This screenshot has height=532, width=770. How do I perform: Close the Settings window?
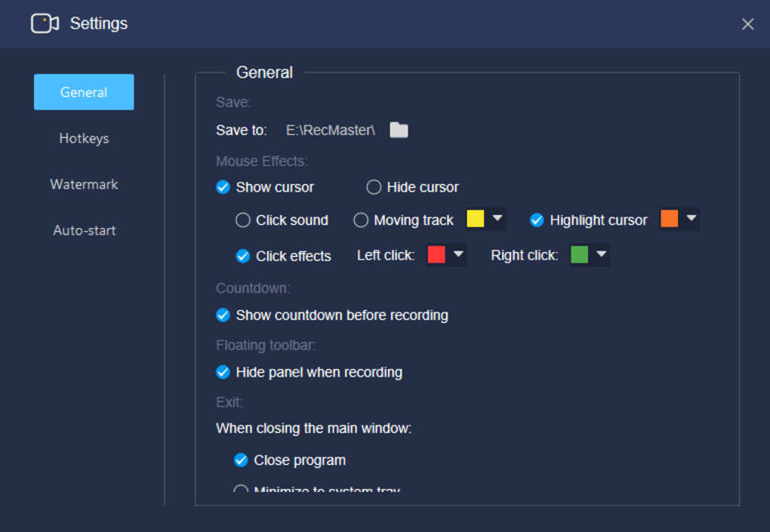[747, 24]
